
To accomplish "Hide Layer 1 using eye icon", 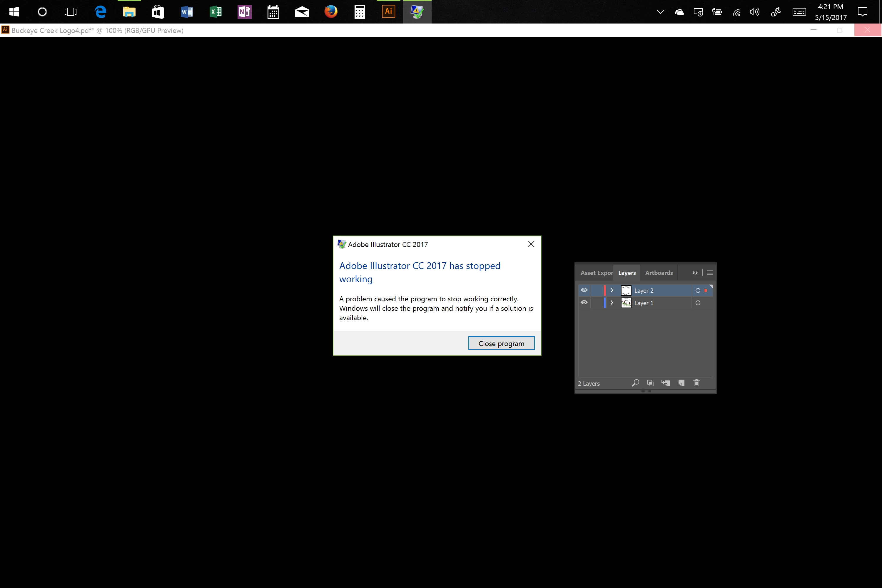I will pos(584,303).
